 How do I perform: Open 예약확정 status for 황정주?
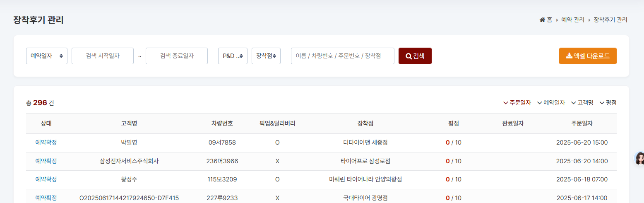click(46, 179)
